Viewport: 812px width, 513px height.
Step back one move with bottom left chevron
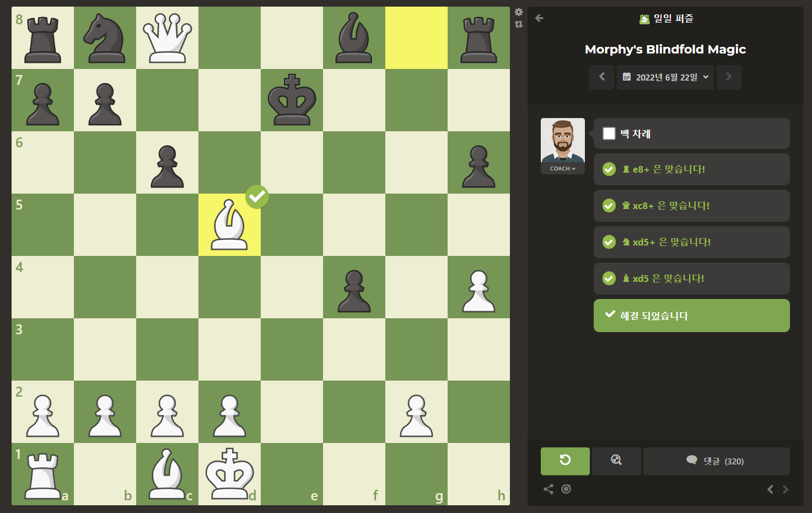pyautogui.click(x=770, y=489)
